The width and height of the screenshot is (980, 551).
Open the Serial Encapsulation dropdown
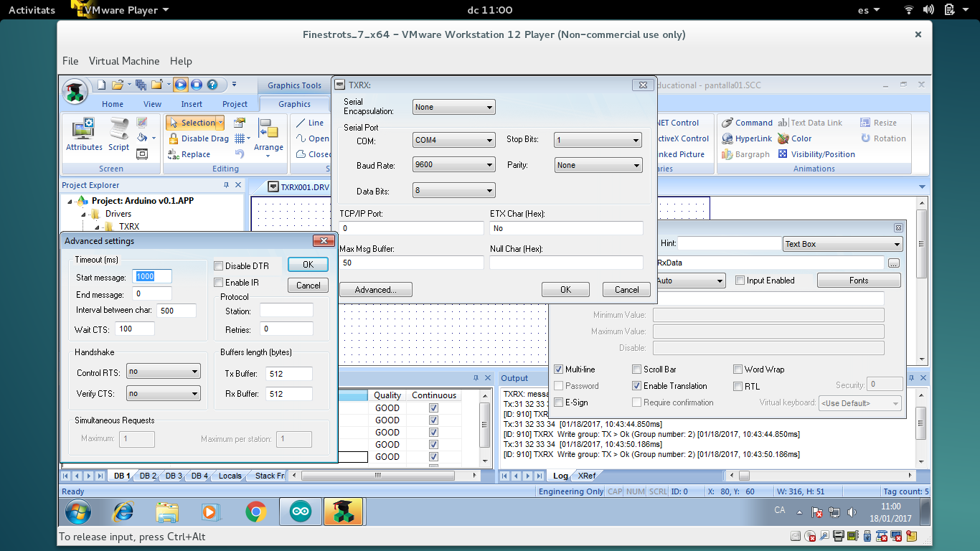point(454,107)
